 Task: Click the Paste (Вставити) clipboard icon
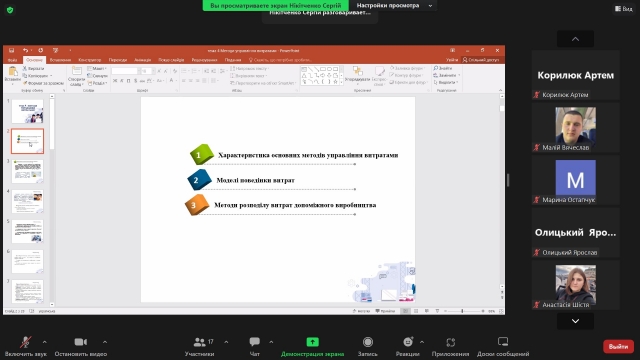tap(13, 72)
